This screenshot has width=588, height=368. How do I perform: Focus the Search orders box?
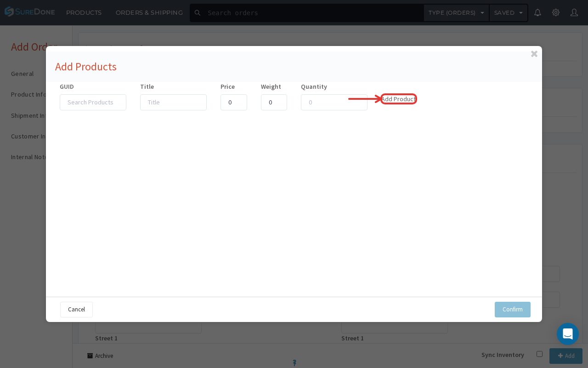[313, 13]
